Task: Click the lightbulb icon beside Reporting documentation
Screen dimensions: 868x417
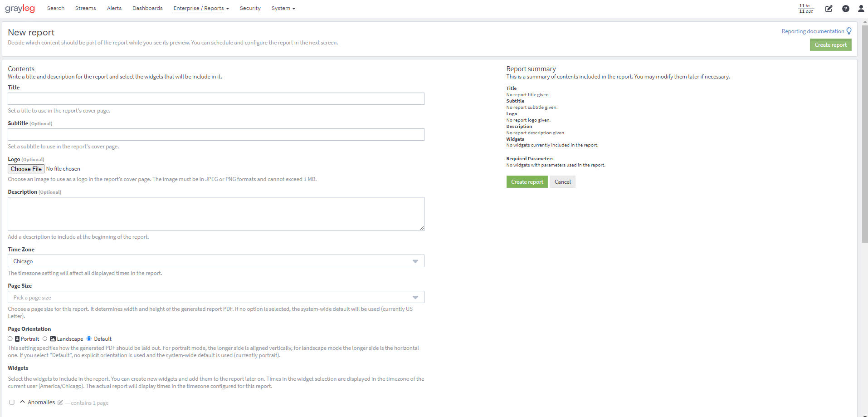Action: coord(849,31)
